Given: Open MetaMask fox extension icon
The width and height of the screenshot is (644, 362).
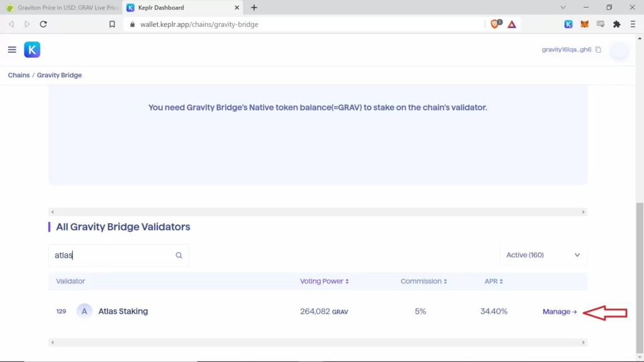Looking at the screenshot, I should coord(584,25).
